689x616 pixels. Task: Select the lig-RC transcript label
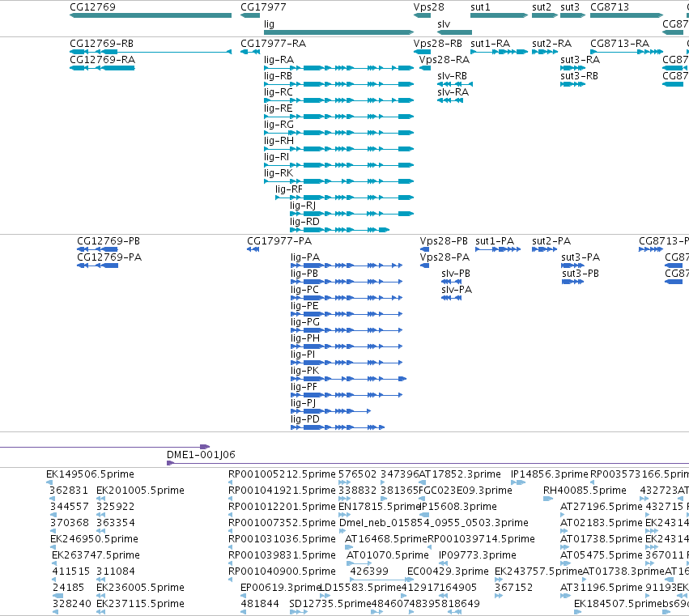tap(279, 92)
